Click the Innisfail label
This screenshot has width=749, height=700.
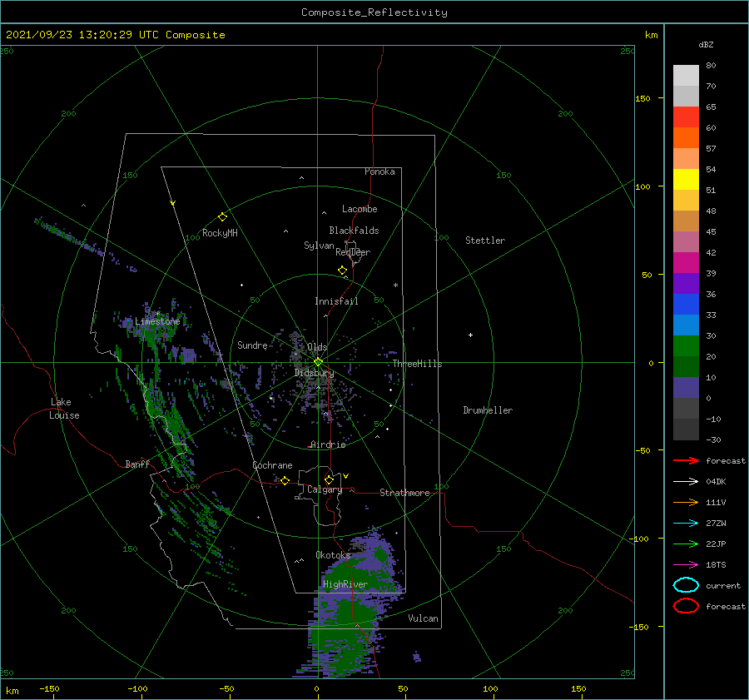coord(336,301)
